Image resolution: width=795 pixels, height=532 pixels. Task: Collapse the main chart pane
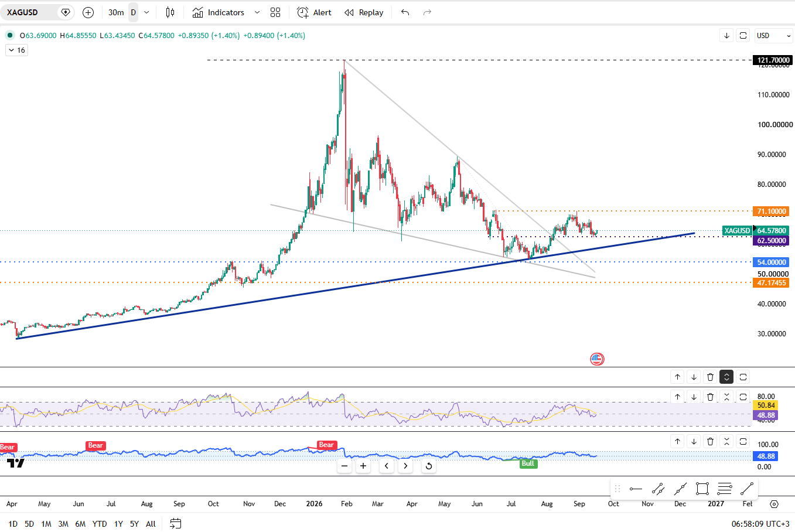[x=726, y=377]
